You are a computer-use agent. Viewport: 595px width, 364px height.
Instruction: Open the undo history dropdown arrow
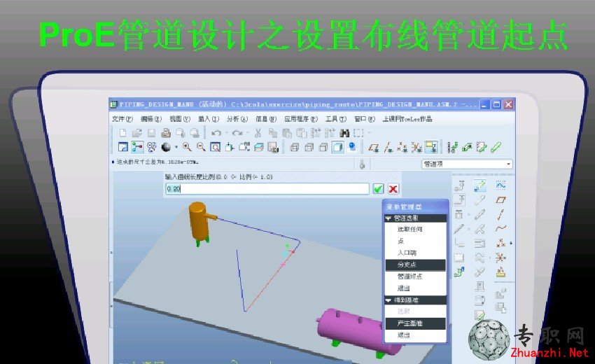pyautogui.click(x=226, y=133)
